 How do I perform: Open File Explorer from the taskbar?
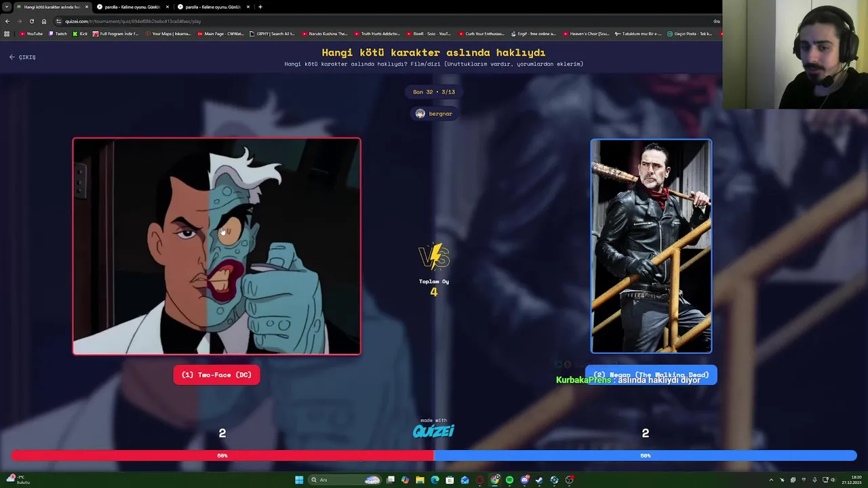(x=420, y=480)
